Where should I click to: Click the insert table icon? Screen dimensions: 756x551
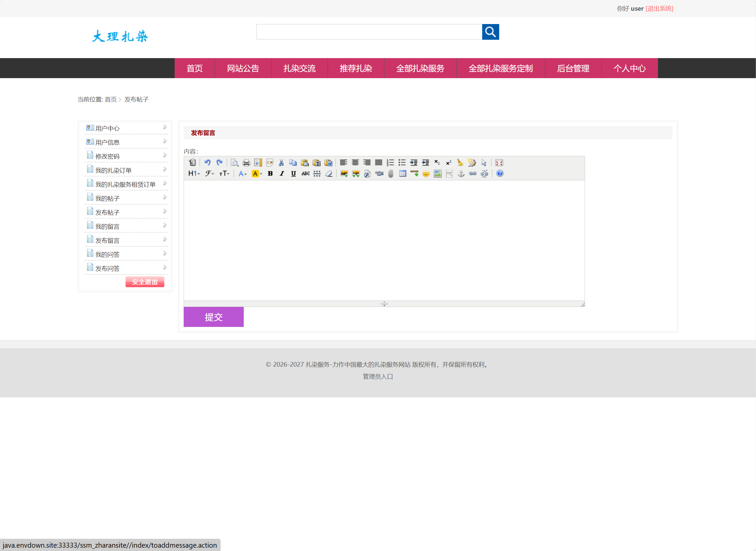[402, 174]
